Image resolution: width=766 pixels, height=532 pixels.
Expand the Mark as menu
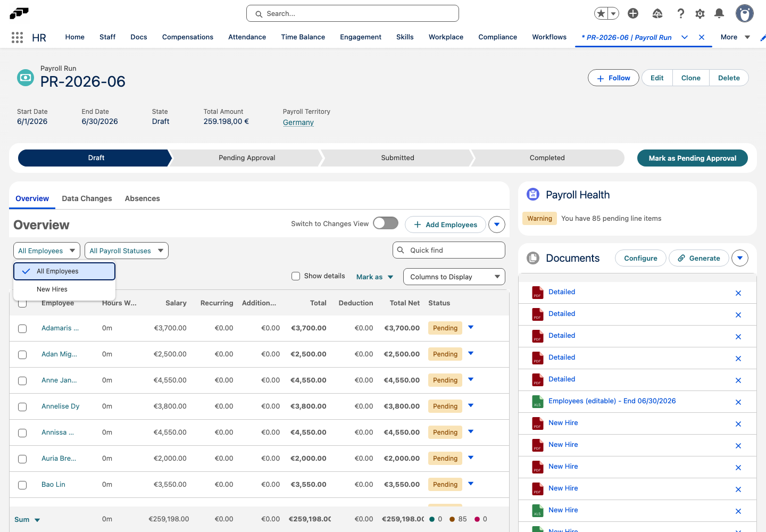tap(375, 277)
